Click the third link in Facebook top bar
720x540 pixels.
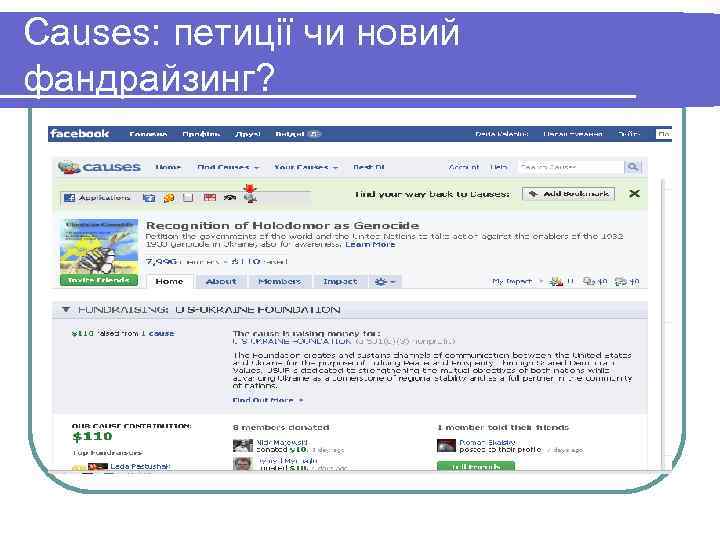click(248, 134)
